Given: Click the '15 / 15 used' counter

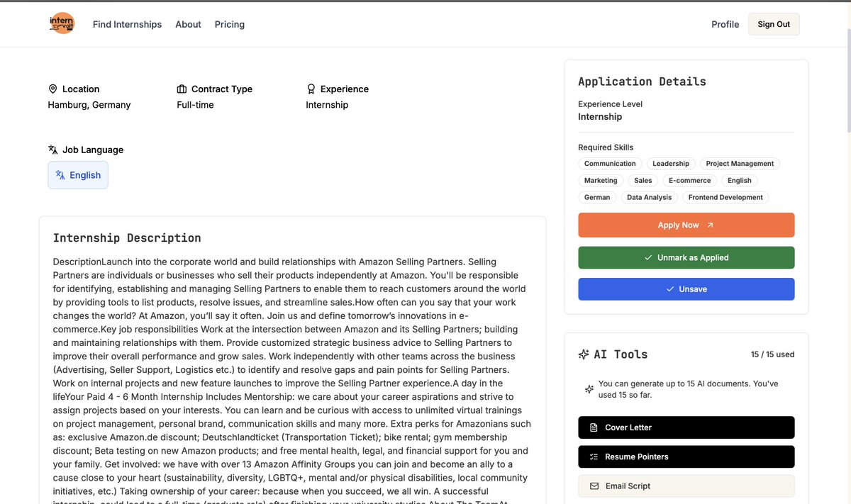Looking at the screenshot, I should click(772, 354).
